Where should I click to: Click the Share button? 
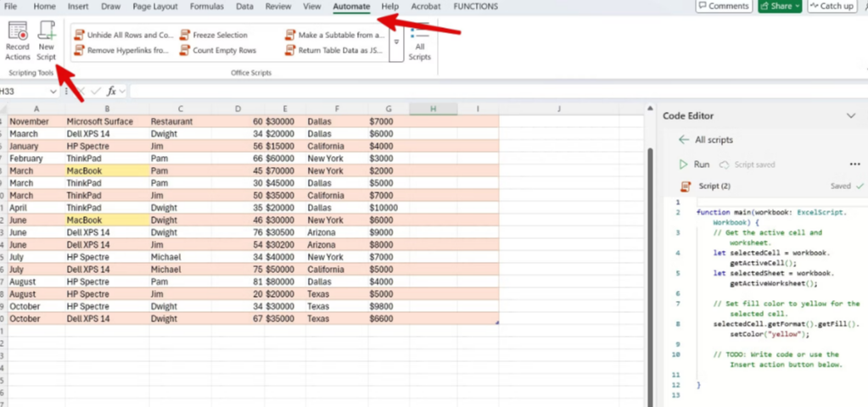tap(780, 6)
